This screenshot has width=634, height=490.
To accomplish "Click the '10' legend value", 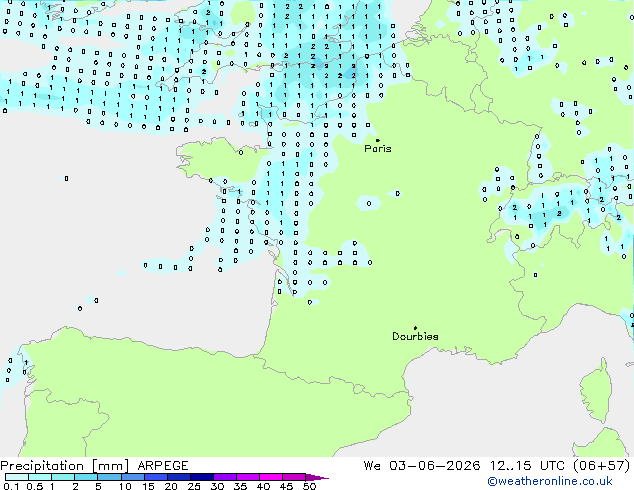I will pos(125,486).
